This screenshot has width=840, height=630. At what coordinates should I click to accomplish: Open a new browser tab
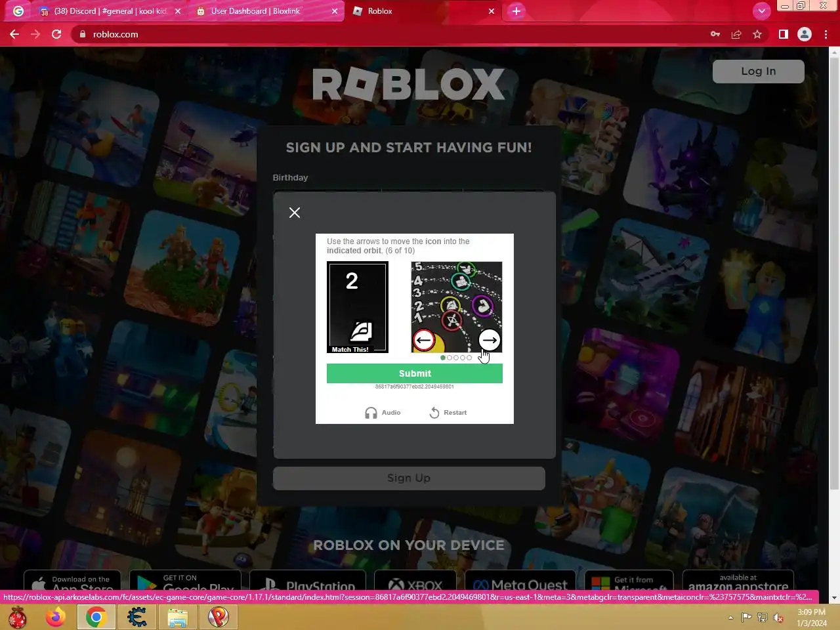click(x=516, y=11)
